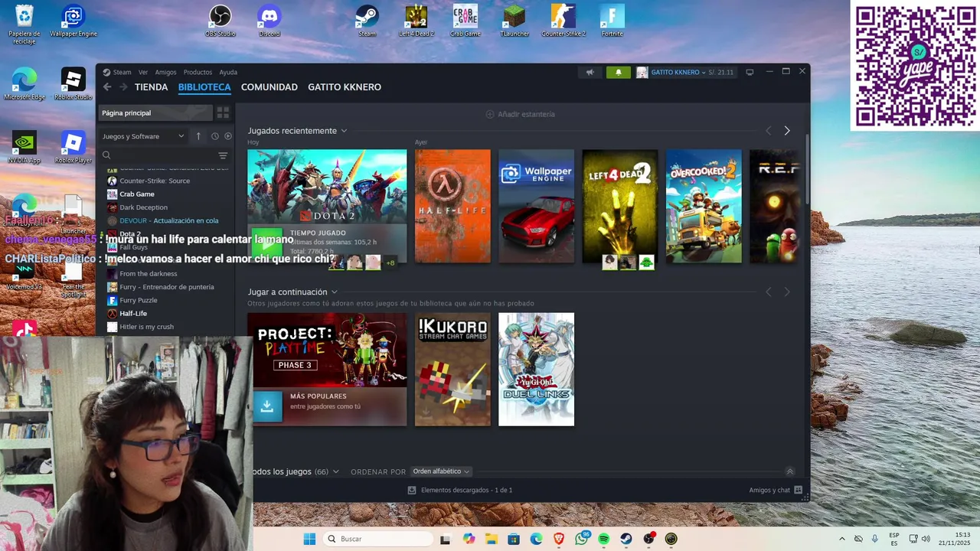Screen dimensions: 980x551
Task: Expand the Jugar a continuación shelf menu
Action: click(x=334, y=292)
